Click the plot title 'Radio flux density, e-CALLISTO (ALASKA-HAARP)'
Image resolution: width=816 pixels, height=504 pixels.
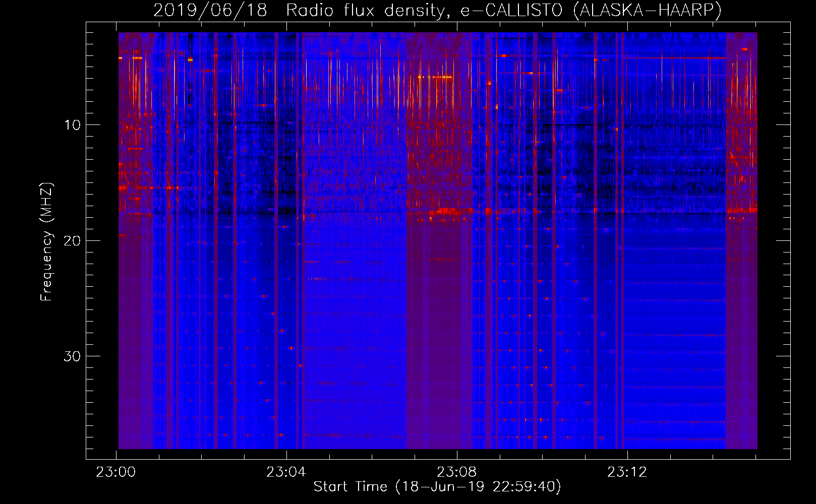click(504, 11)
